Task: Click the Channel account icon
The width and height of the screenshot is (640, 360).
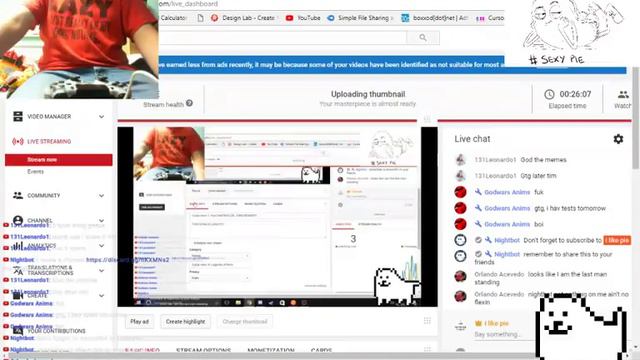Action: click(x=18, y=220)
